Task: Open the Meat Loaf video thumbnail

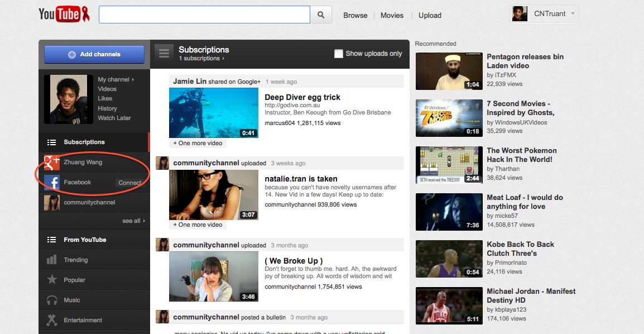Action: [449, 212]
